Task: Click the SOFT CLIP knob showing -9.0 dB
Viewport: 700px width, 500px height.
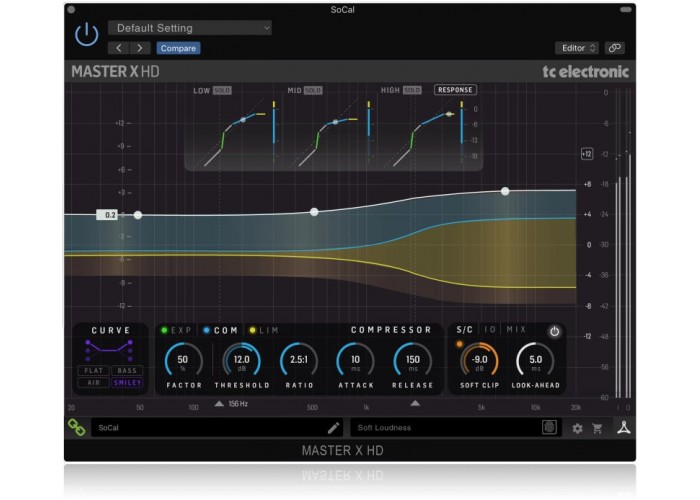Action: tap(479, 361)
